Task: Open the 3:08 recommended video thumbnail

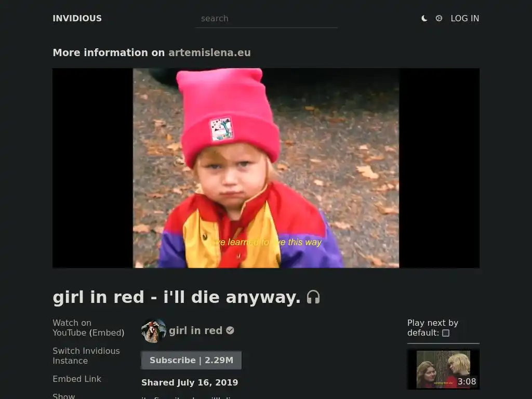Action: point(443,369)
